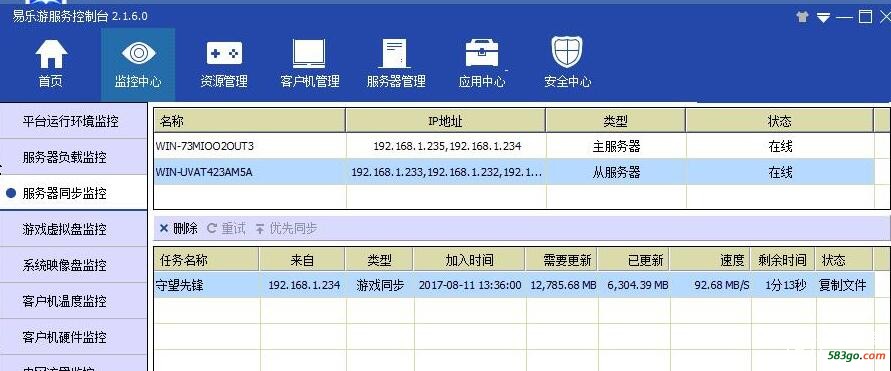The image size is (891, 371).
Task: Sort tasks by 剩余时间 header
Action: click(x=782, y=260)
